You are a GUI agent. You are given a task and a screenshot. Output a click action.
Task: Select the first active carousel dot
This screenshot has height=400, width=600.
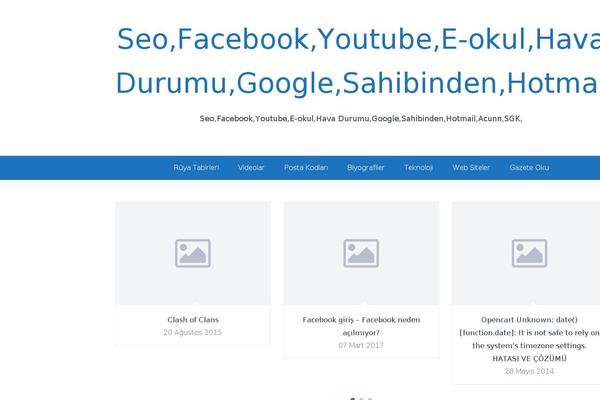point(353,399)
